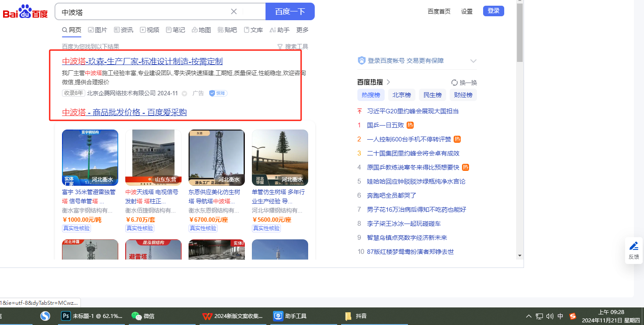This screenshot has height=325, width=644.
Task: Open the 国乒一日五败 hot search link
Action: (385, 125)
